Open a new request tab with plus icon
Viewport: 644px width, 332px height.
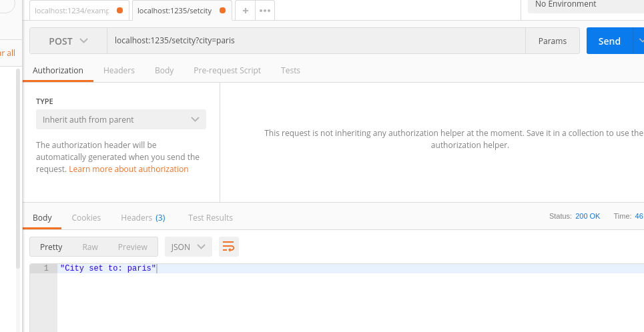(x=245, y=11)
